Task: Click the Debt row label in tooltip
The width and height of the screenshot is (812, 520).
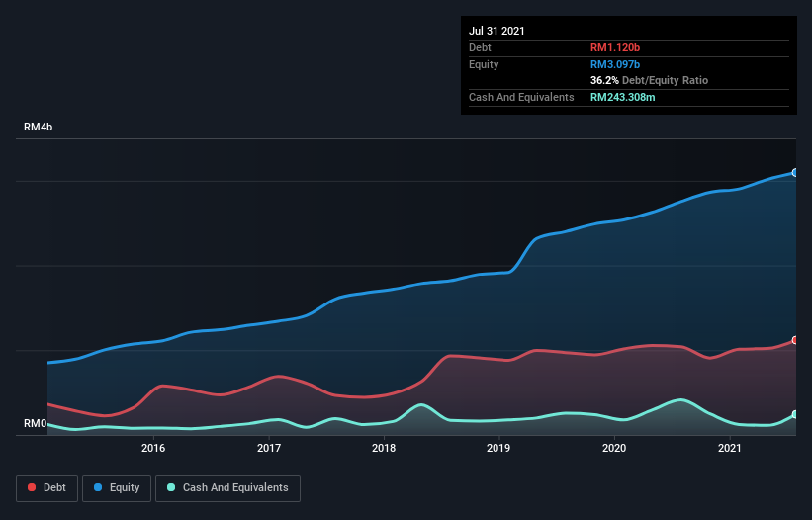Action: click(480, 47)
